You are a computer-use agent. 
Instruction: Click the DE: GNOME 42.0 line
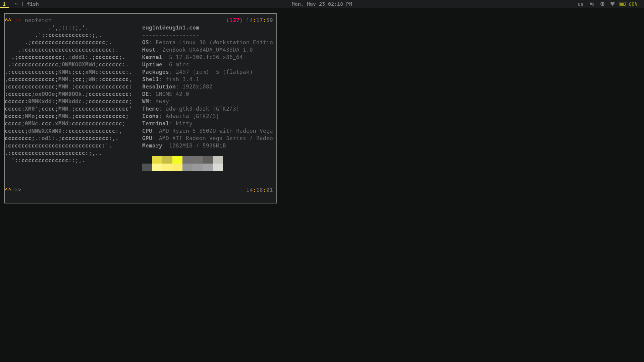[x=166, y=94]
